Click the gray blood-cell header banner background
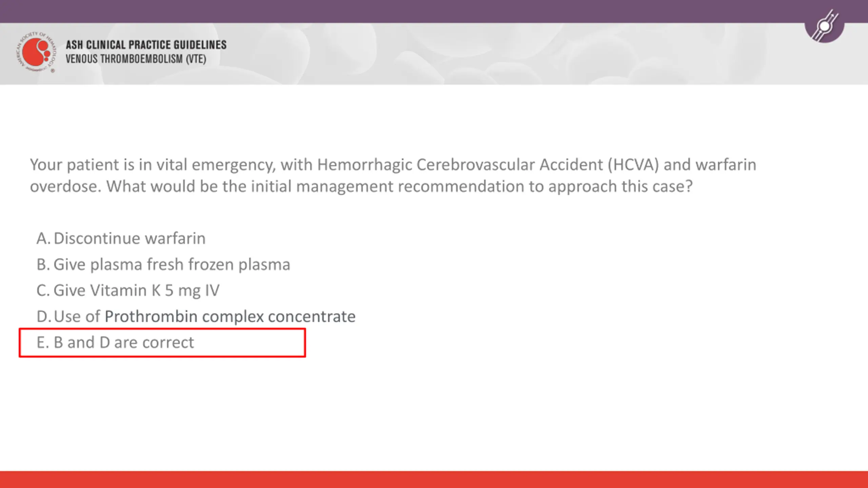 [509, 54]
